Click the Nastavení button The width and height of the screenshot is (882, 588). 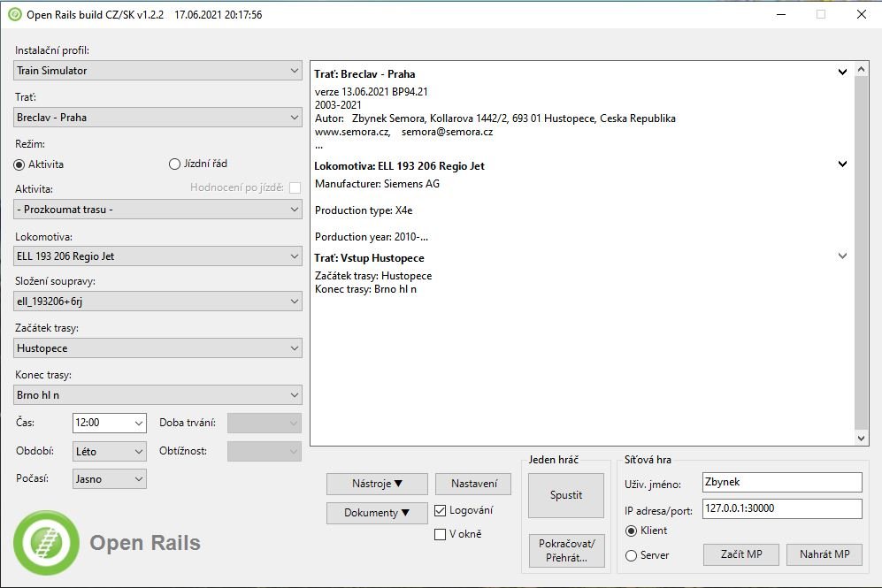click(473, 484)
